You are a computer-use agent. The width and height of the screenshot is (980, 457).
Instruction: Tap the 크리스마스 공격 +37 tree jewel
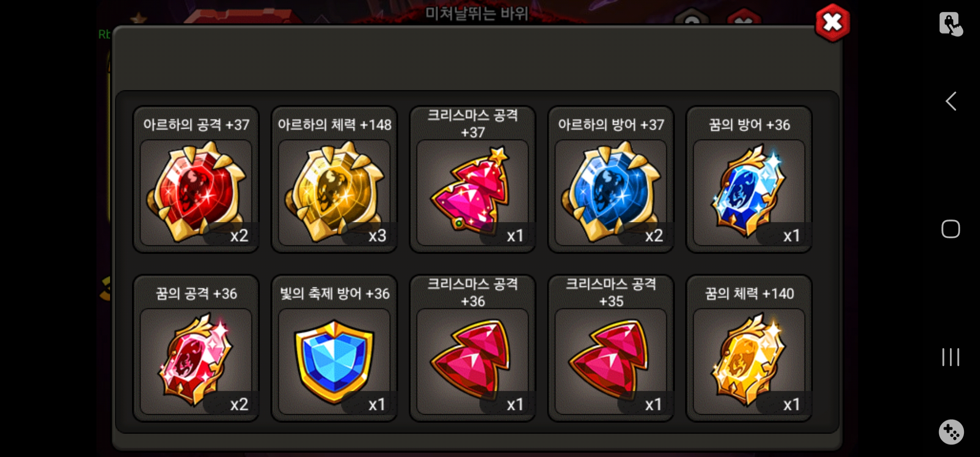pyautogui.click(x=473, y=192)
